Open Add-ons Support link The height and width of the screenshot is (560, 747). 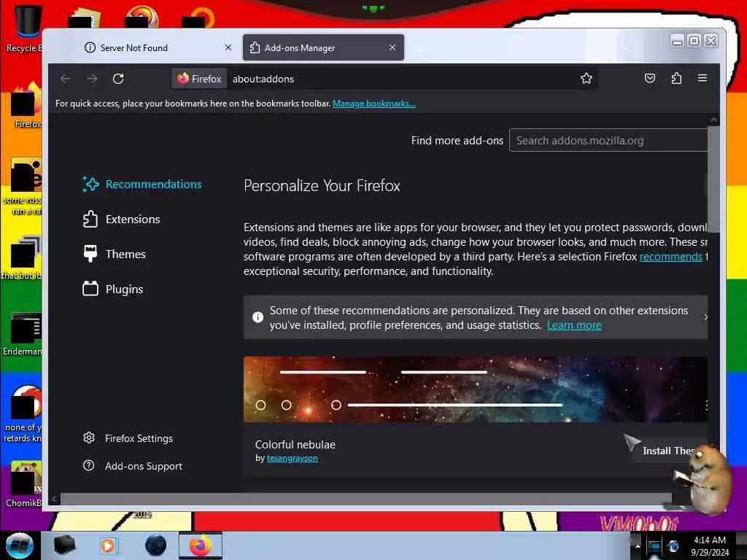133,466
